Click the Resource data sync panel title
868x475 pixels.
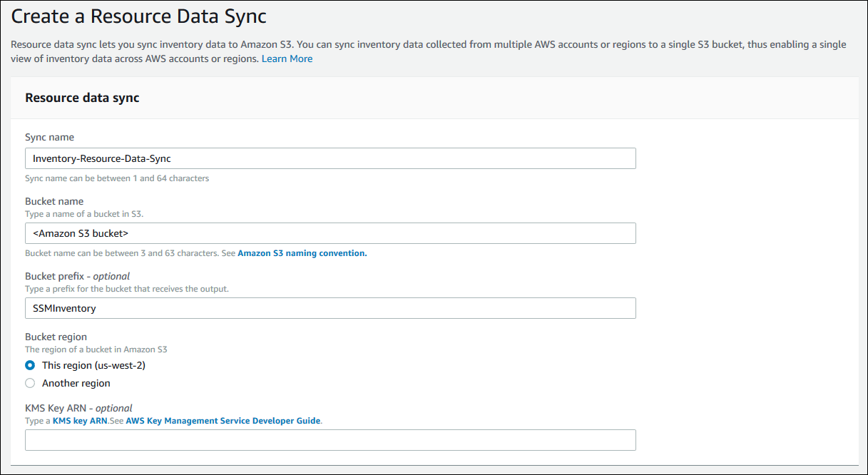82,98
